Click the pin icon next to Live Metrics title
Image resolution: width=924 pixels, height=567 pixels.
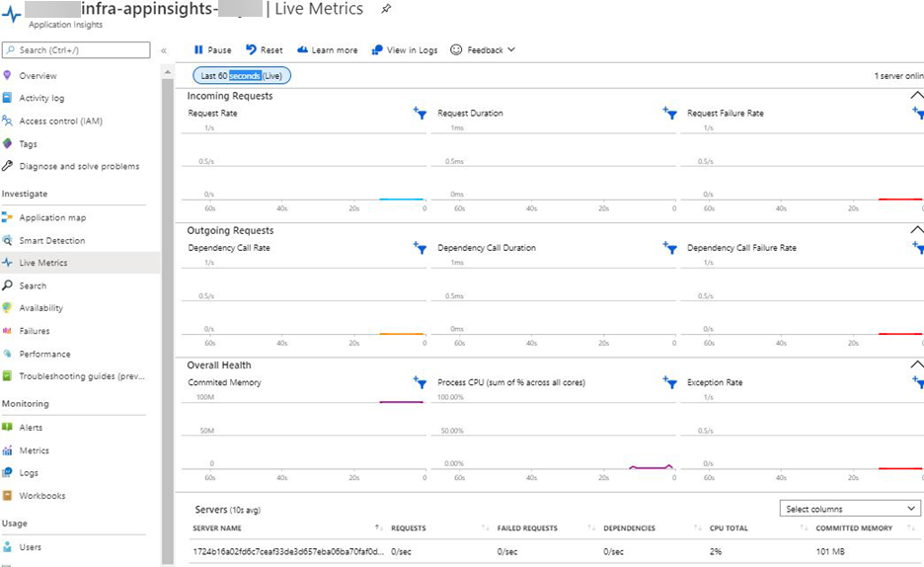coord(386,9)
